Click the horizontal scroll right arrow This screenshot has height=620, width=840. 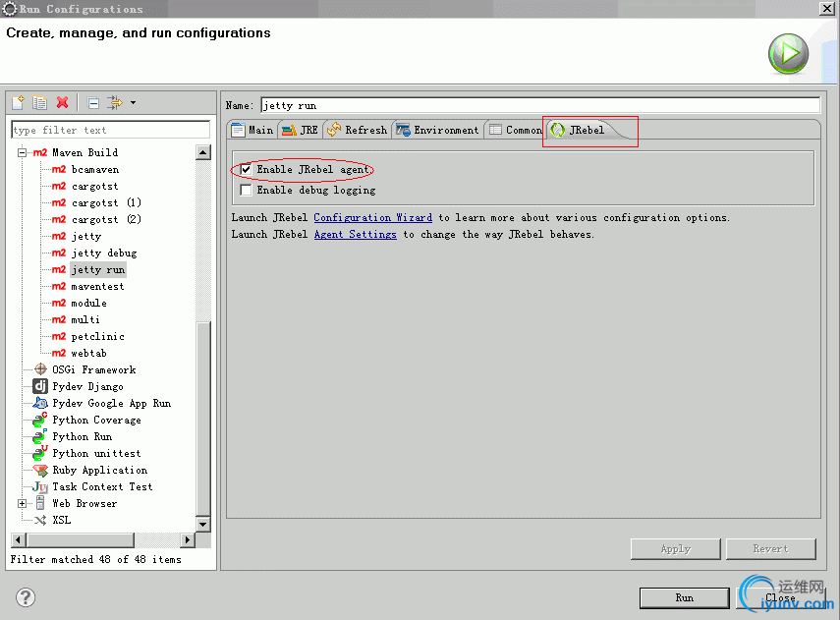click(x=187, y=539)
